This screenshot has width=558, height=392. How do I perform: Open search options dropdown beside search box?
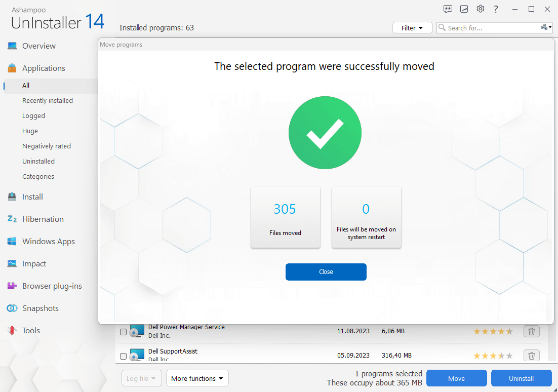tap(546, 27)
